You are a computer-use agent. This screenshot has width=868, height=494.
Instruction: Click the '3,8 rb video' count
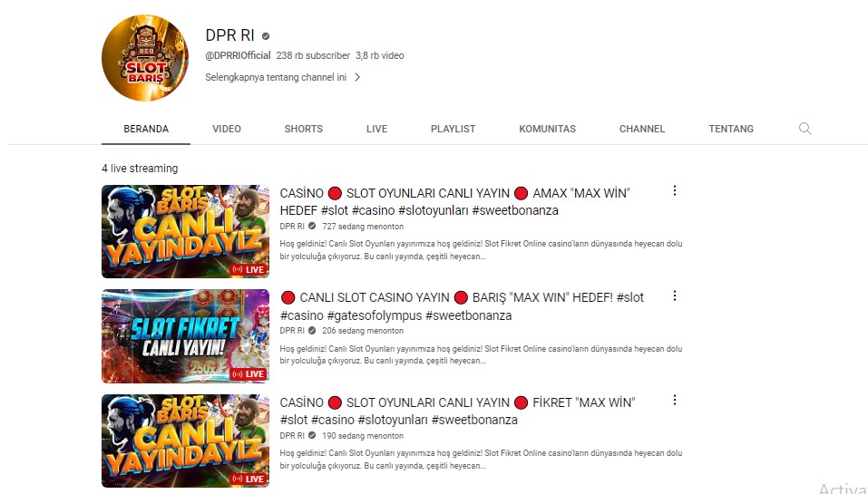[x=380, y=55]
